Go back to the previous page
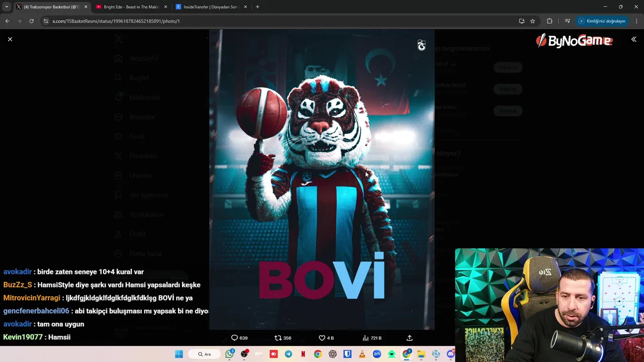Image resolution: width=644 pixels, height=362 pixels. click(7, 21)
